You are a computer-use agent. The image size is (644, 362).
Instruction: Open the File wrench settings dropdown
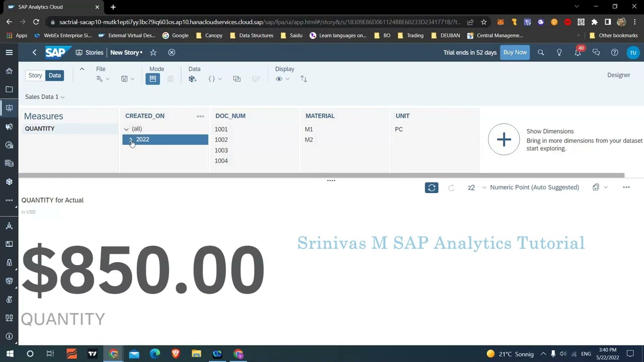coord(103,79)
